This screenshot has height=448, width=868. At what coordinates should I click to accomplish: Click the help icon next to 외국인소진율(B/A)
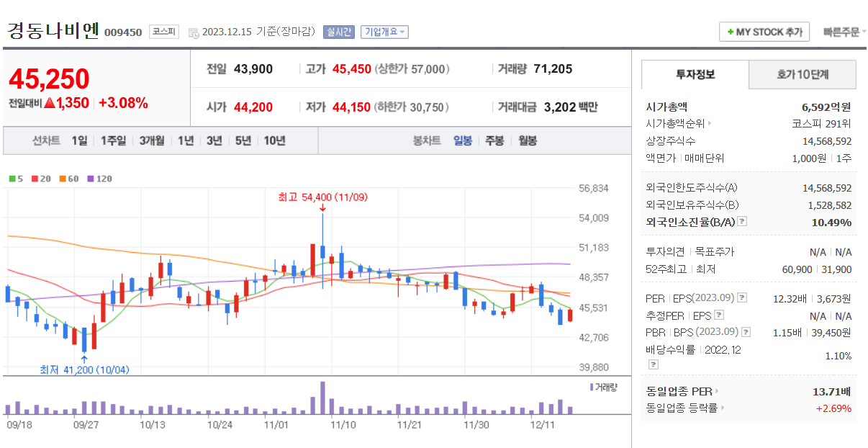point(742,222)
